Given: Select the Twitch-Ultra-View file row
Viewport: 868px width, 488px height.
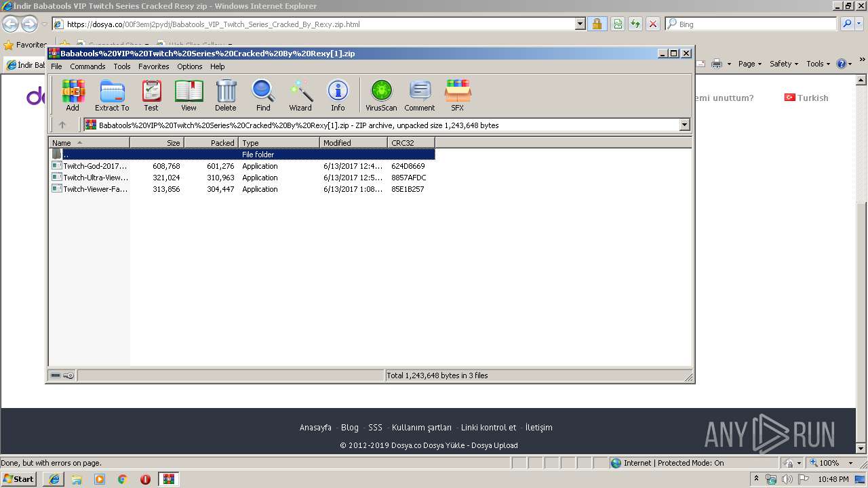Looking at the screenshot, I should pos(242,178).
